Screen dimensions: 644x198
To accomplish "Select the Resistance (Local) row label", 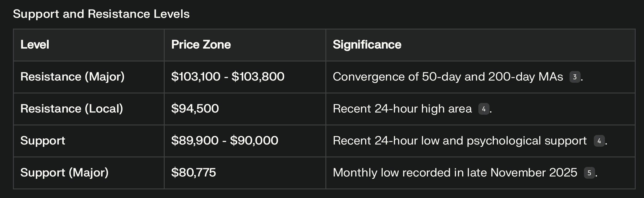I will pyautogui.click(x=71, y=109).
